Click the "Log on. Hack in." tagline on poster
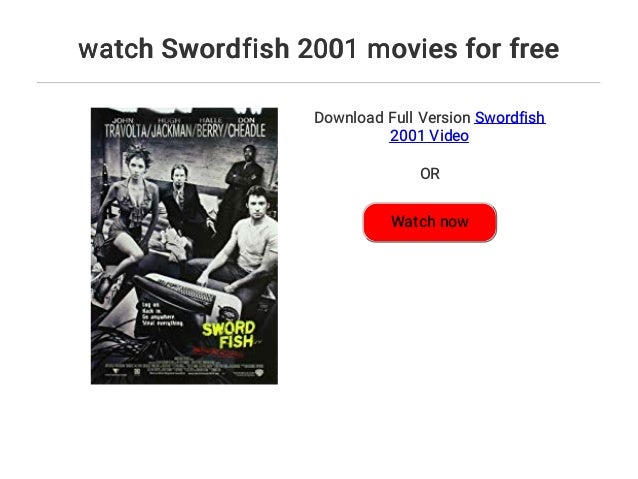This screenshot has width=638, height=479. pos(162,314)
